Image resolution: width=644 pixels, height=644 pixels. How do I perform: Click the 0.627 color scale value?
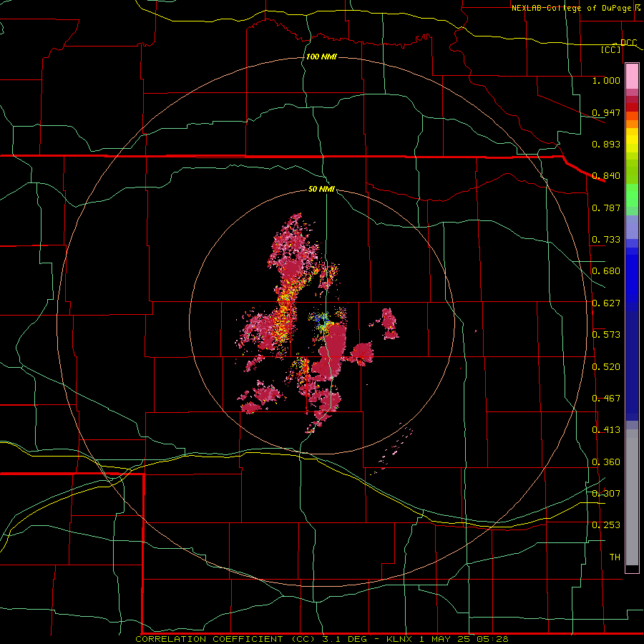pos(606,303)
